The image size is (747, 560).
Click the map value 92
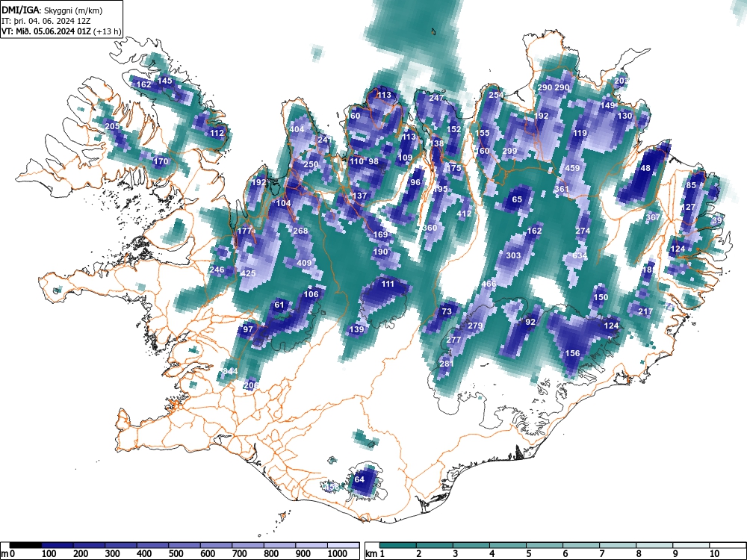(530, 322)
